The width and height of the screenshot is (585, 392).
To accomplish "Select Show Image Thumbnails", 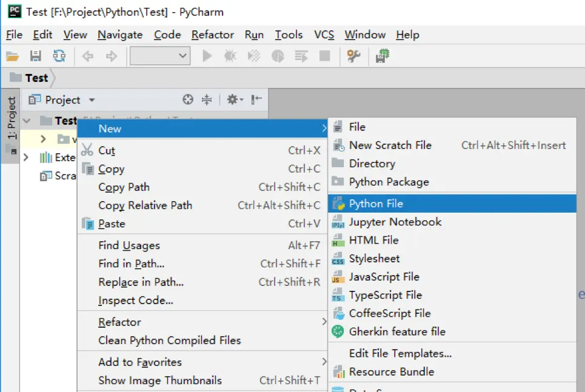I will (x=202, y=380).
